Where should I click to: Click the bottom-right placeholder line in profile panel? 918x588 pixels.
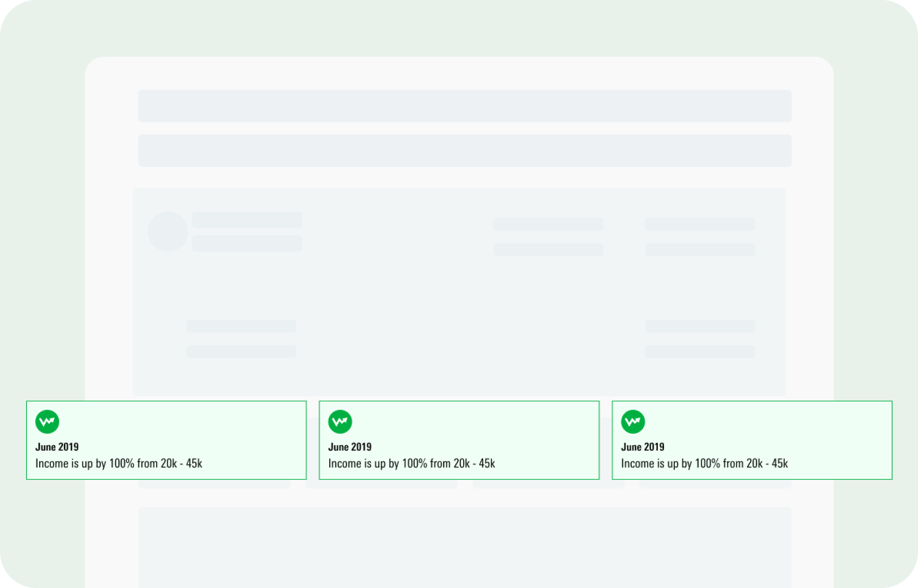[700, 351]
